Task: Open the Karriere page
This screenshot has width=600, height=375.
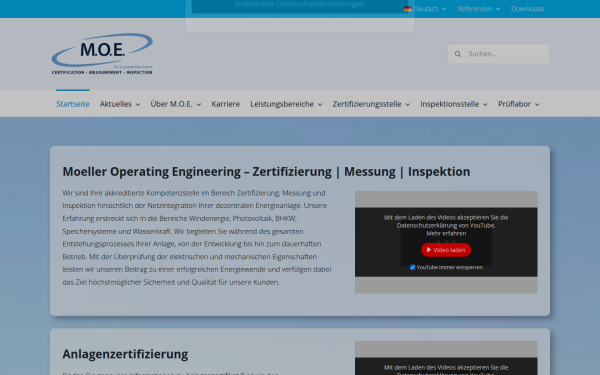Action: pyautogui.click(x=226, y=104)
